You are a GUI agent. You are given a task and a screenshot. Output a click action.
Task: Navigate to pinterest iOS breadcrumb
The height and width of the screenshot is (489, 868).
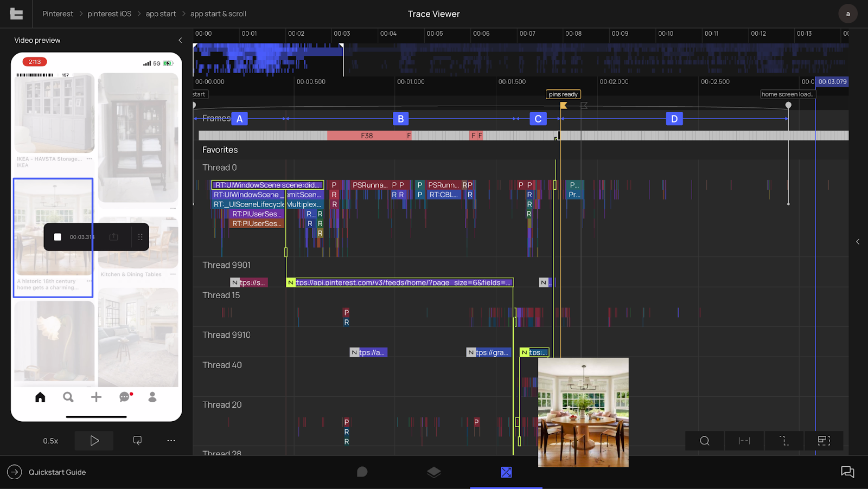pyautogui.click(x=110, y=14)
